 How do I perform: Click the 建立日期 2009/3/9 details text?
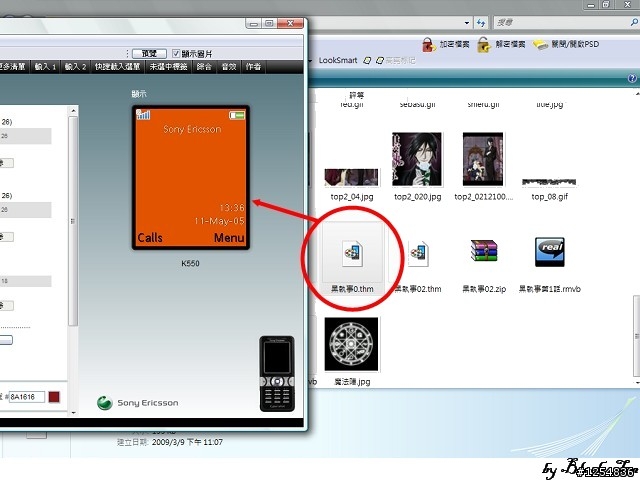click(x=170, y=442)
